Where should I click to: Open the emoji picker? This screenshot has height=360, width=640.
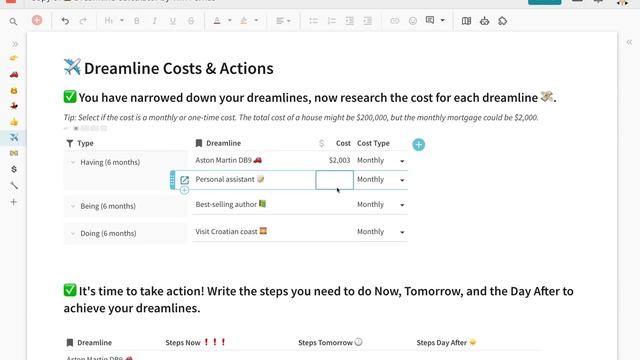tap(413, 21)
